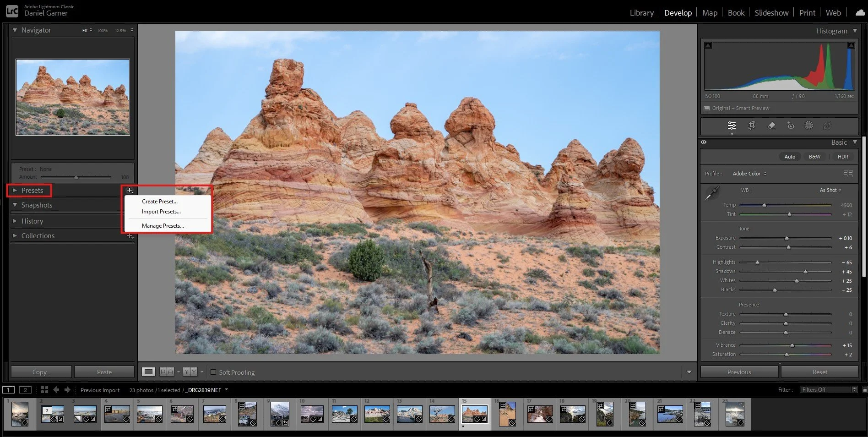This screenshot has height=437, width=868.
Task: Switch to the Print module
Action: [807, 13]
